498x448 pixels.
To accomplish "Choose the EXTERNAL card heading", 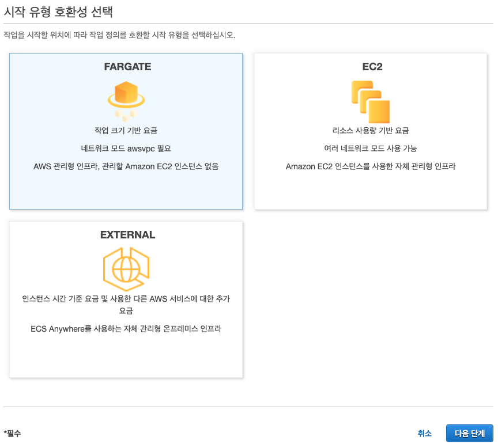I will coord(128,235).
